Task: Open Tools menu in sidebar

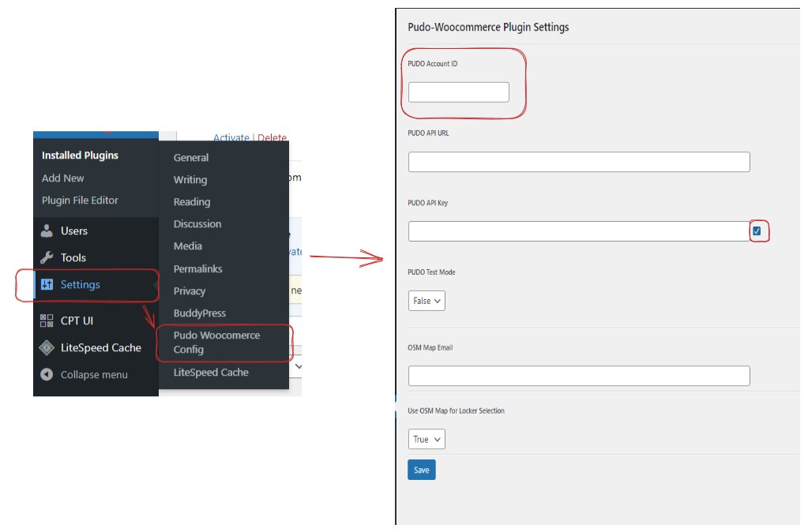Action: (x=73, y=257)
